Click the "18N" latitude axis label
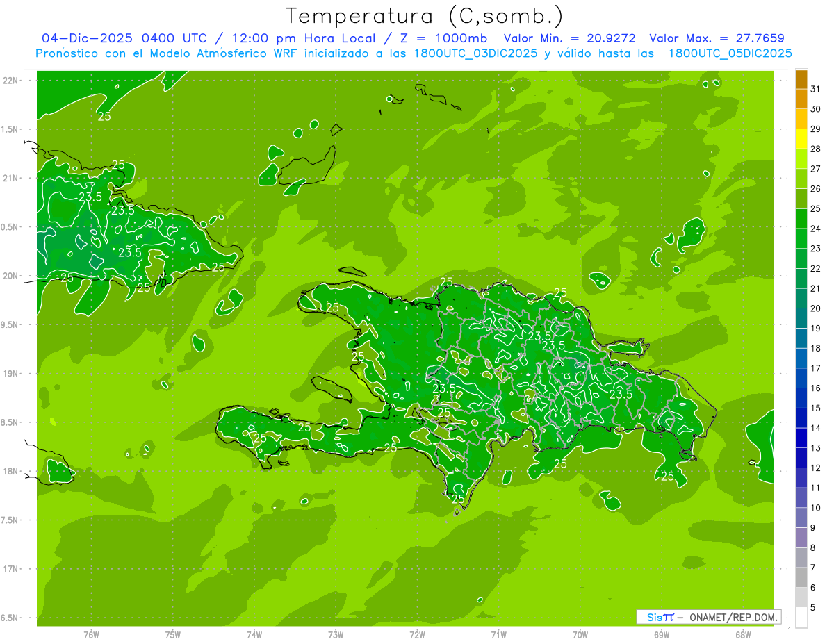This screenshot has height=644, width=834. [x=11, y=471]
